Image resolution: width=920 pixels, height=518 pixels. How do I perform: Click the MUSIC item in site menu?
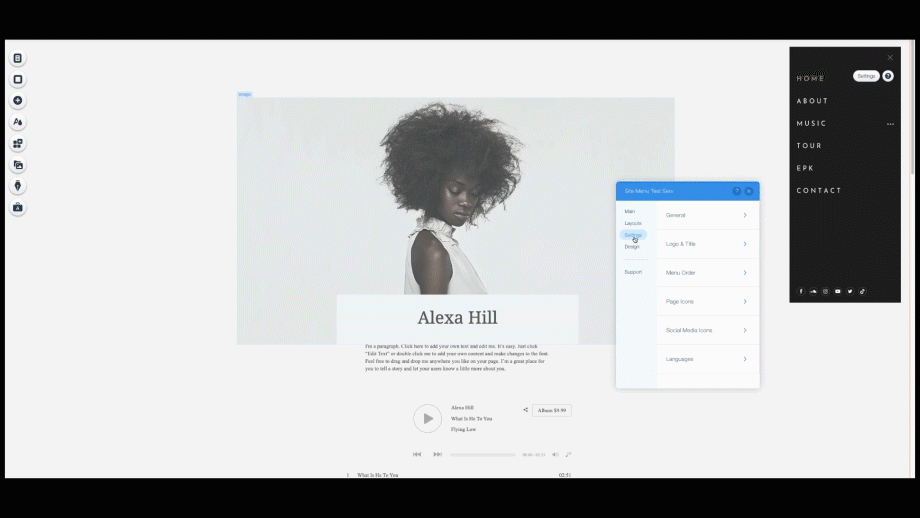click(x=811, y=124)
